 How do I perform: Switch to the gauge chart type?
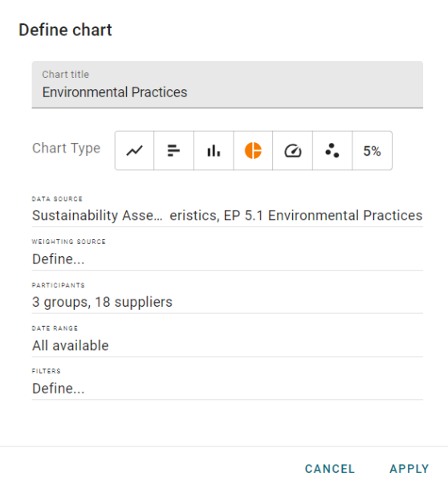click(x=292, y=151)
